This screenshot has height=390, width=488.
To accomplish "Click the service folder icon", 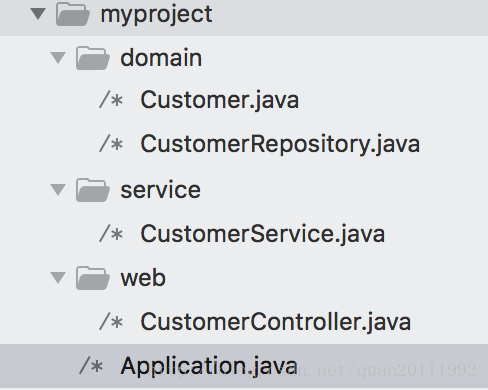I will click(x=93, y=190).
